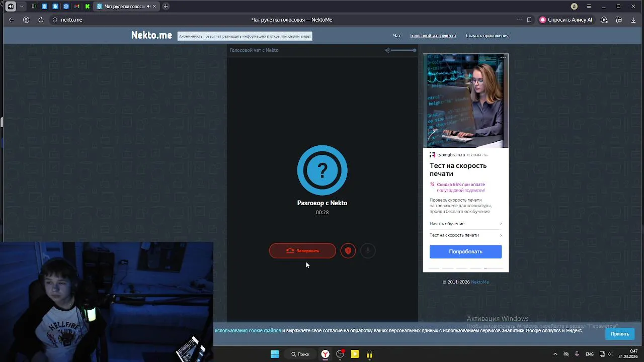Open the tray volume icon

[x=610, y=354]
